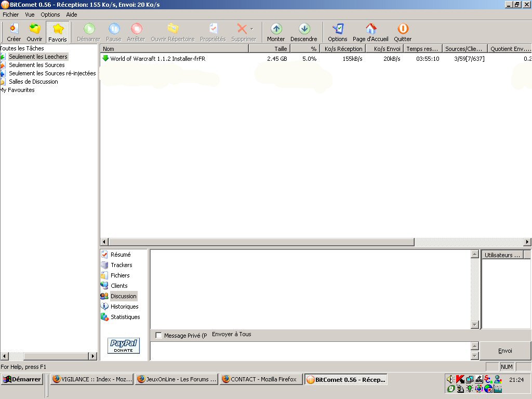Send the message with the Envoi button
This screenshot has width=532, height=399.
505,351
